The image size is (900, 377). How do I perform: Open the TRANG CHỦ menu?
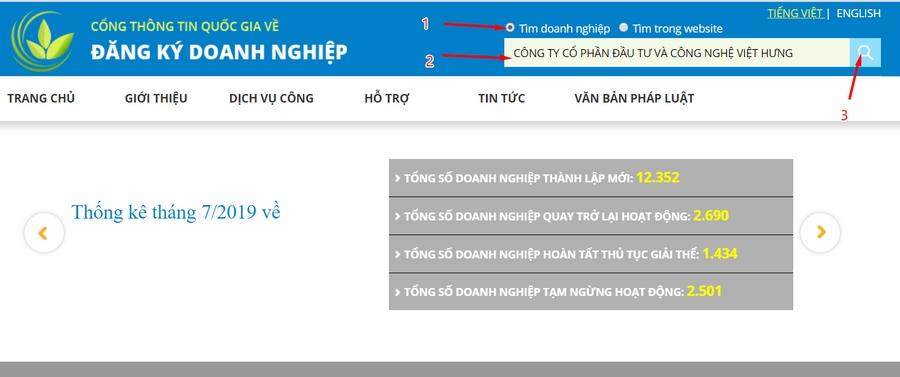[41, 98]
